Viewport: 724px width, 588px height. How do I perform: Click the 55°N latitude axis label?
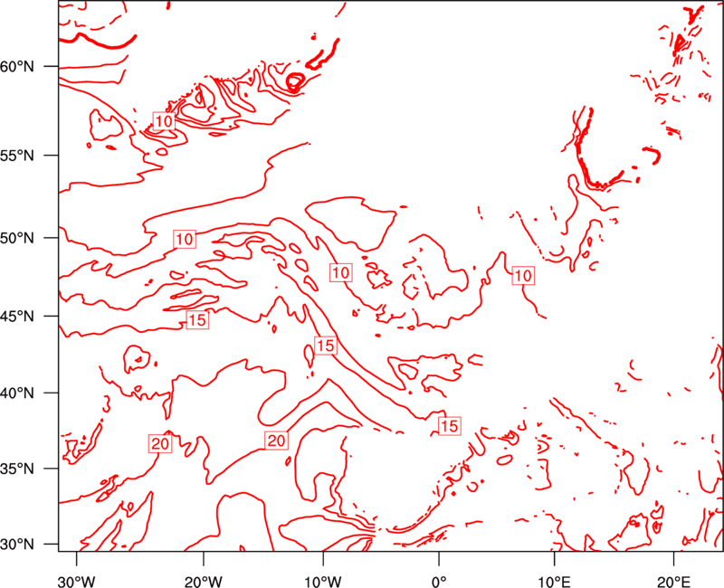coord(17,156)
